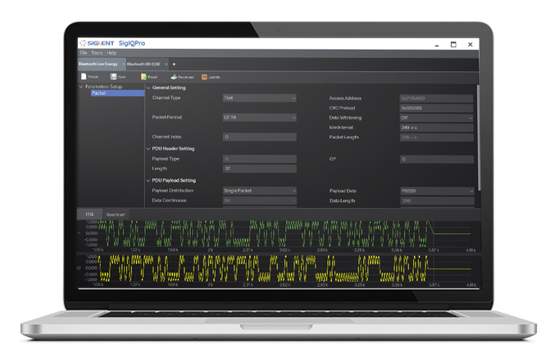The height and width of the screenshot is (363, 560).
Task: Click the Data Length field
Action: click(437, 201)
